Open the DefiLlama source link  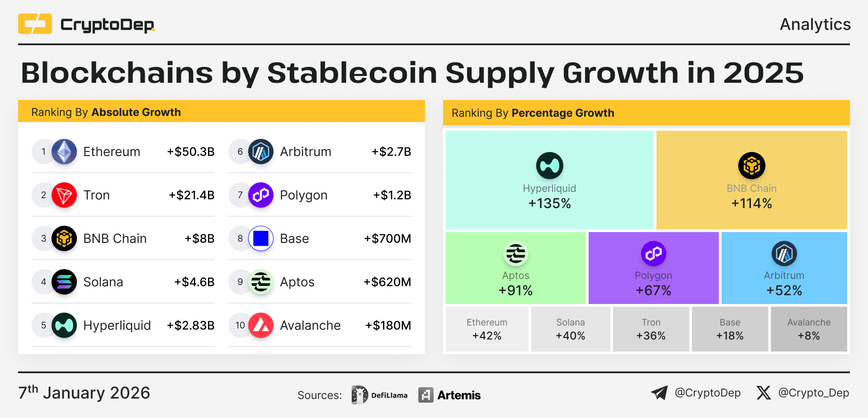coord(380,395)
